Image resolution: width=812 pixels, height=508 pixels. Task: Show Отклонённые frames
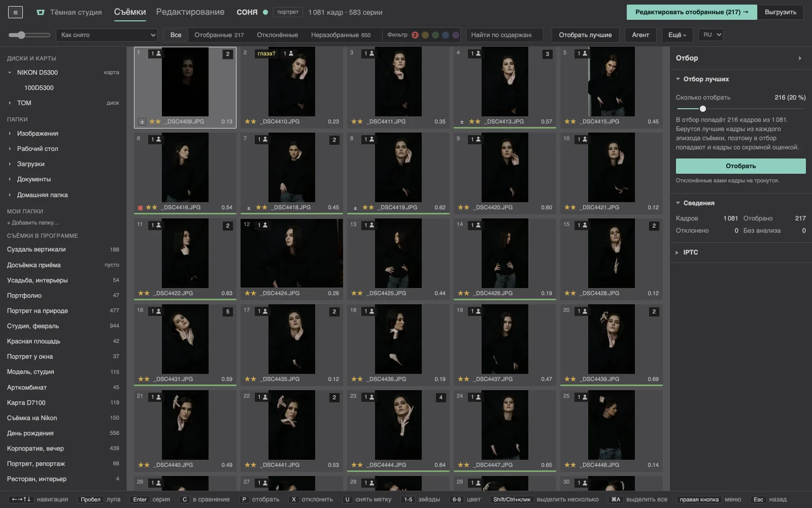click(278, 35)
